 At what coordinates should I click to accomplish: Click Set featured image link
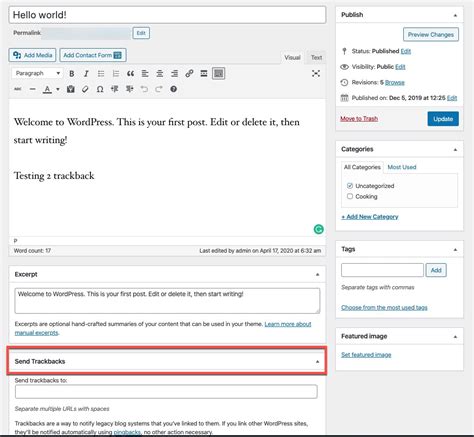[366, 355]
